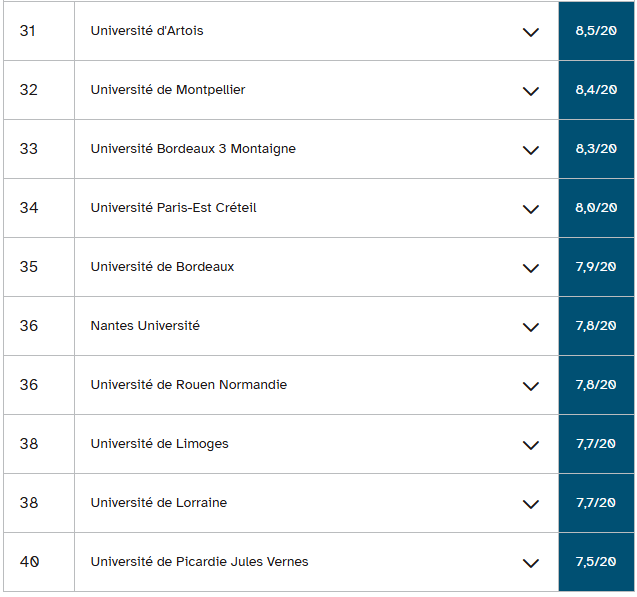
Task: Expand Université de Rouen Normandie chevron
Action: tap(531, 386)
